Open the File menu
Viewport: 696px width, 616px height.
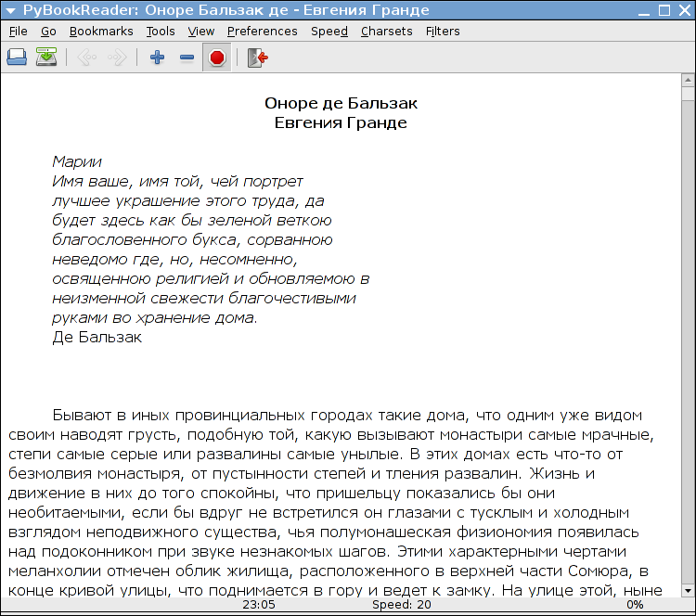pos(19,31)
